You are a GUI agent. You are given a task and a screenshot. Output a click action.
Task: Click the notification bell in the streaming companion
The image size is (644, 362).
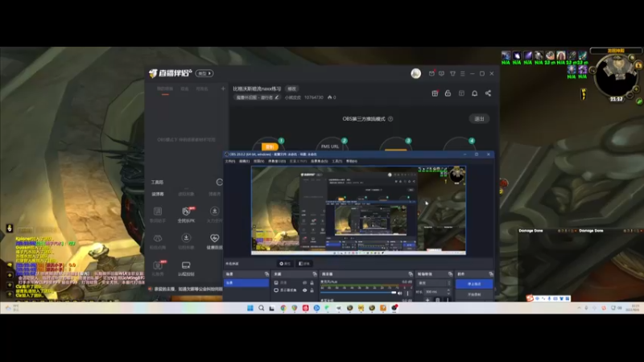tap(475, 93)
